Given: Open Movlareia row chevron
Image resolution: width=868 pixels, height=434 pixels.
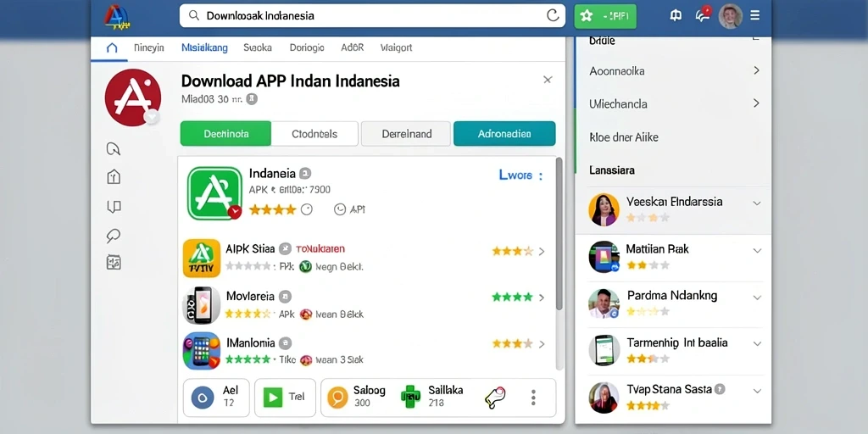Looking at the screenshot, I should [x=542, y=298].
